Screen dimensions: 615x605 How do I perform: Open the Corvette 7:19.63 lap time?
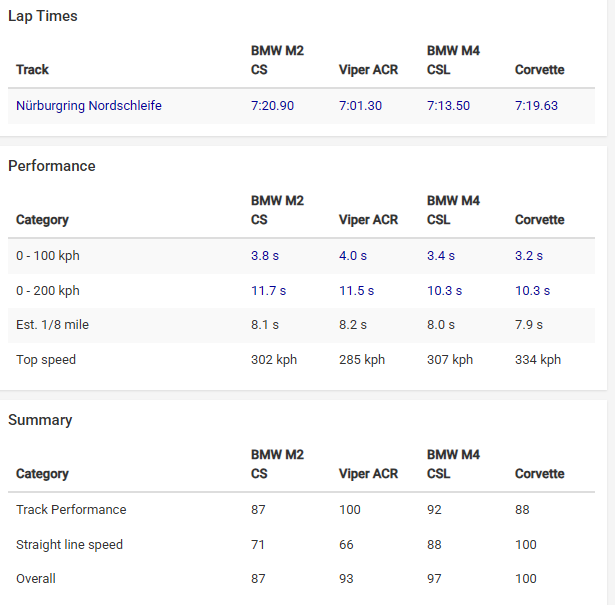click(x=536, y=106)
